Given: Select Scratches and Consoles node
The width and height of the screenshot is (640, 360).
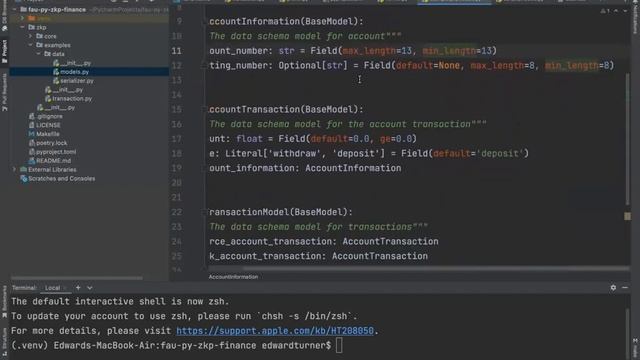Looking at the screenshot, I should [61, 179].
